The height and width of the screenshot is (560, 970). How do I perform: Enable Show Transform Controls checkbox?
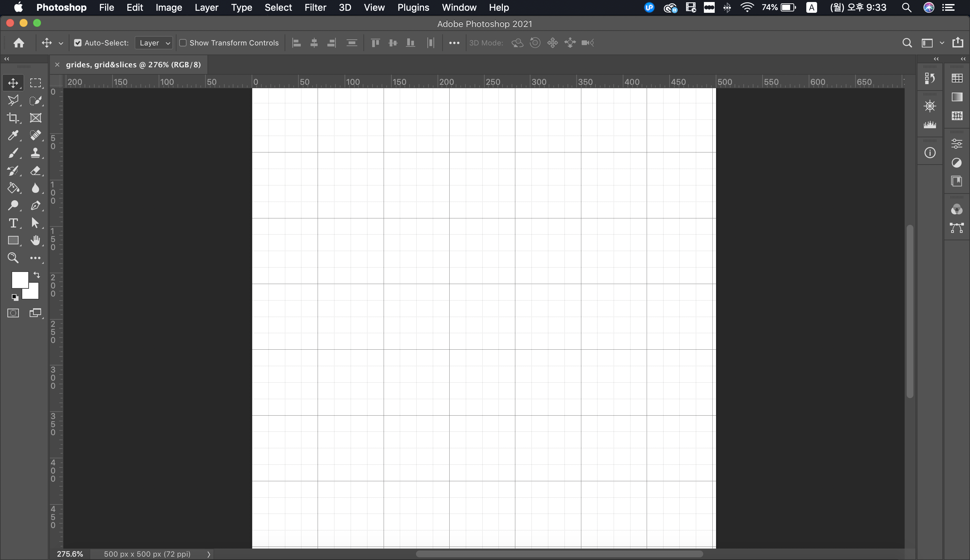click(x=183, y=43)
